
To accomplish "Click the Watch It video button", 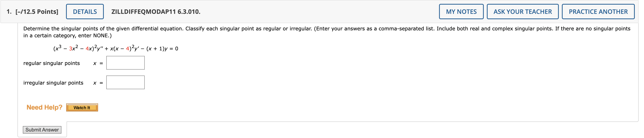I will [x=82, y=107].
